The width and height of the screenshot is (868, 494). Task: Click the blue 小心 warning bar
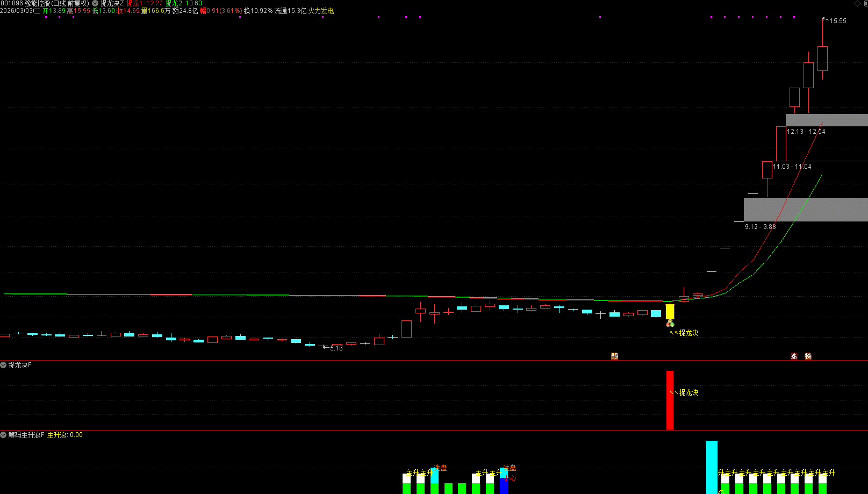tap(504, 485)
